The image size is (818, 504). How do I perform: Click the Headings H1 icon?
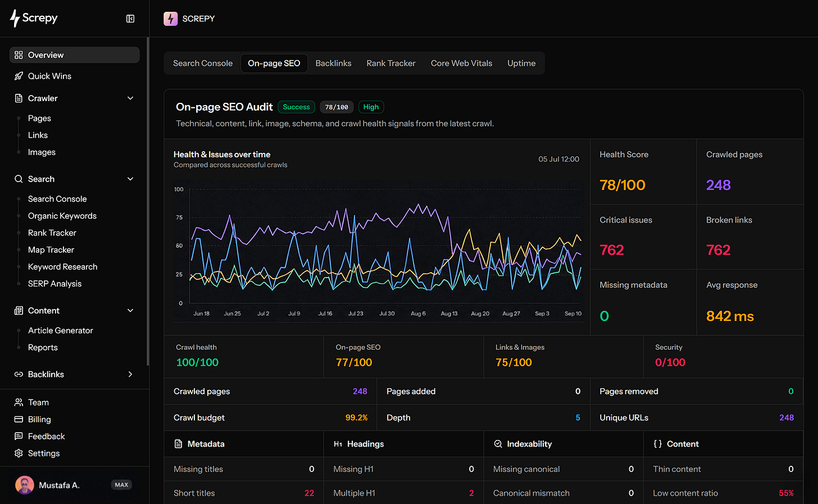click(338, 444)
